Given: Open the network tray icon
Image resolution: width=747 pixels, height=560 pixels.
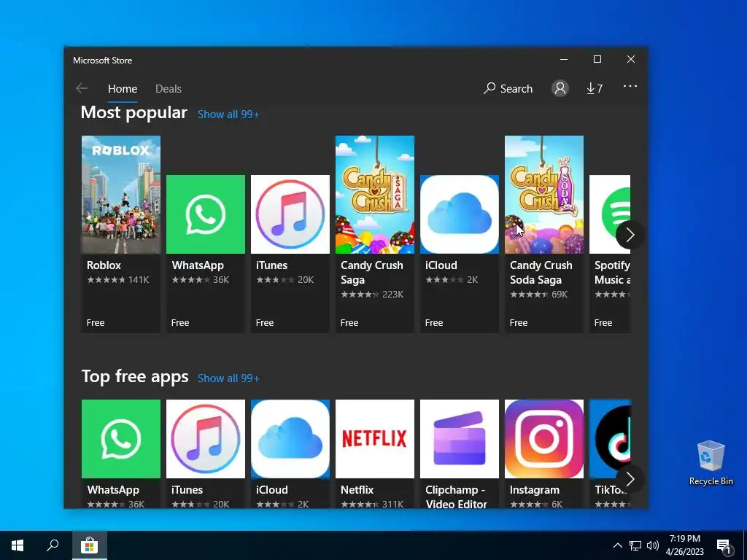Looking at the screenshot, I should (635, 545).
